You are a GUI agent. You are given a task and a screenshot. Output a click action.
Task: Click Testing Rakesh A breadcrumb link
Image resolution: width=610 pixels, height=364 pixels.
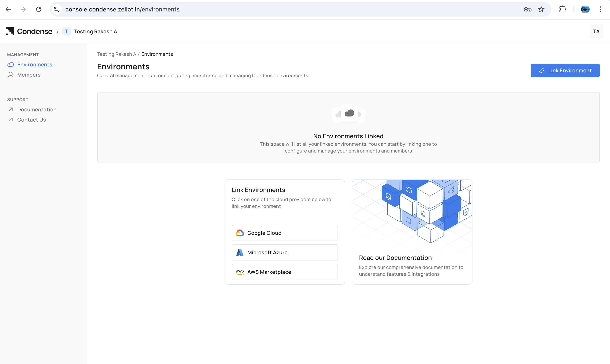(117, 54)
